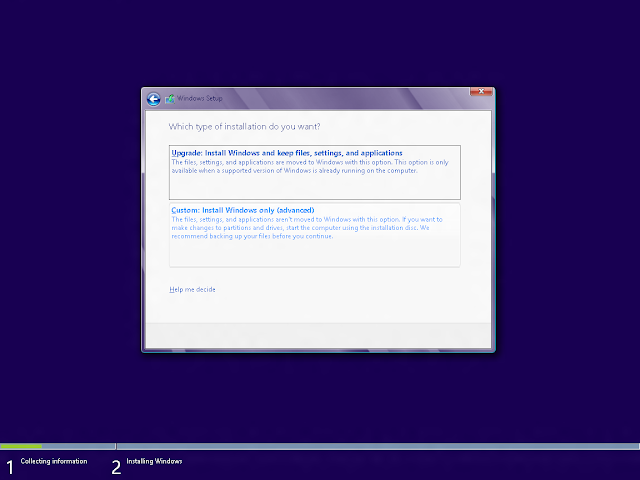Click the 'Which type of installation' heading

pos(244,127)
